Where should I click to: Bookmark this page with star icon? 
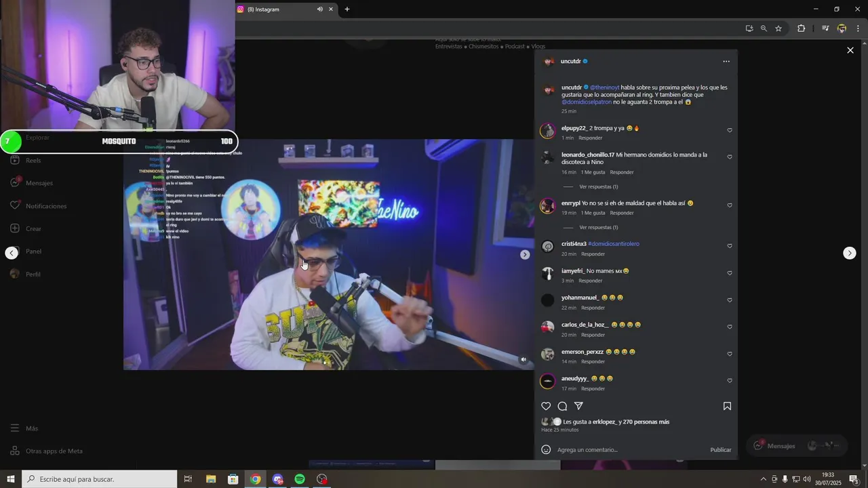tap(778, 28)
